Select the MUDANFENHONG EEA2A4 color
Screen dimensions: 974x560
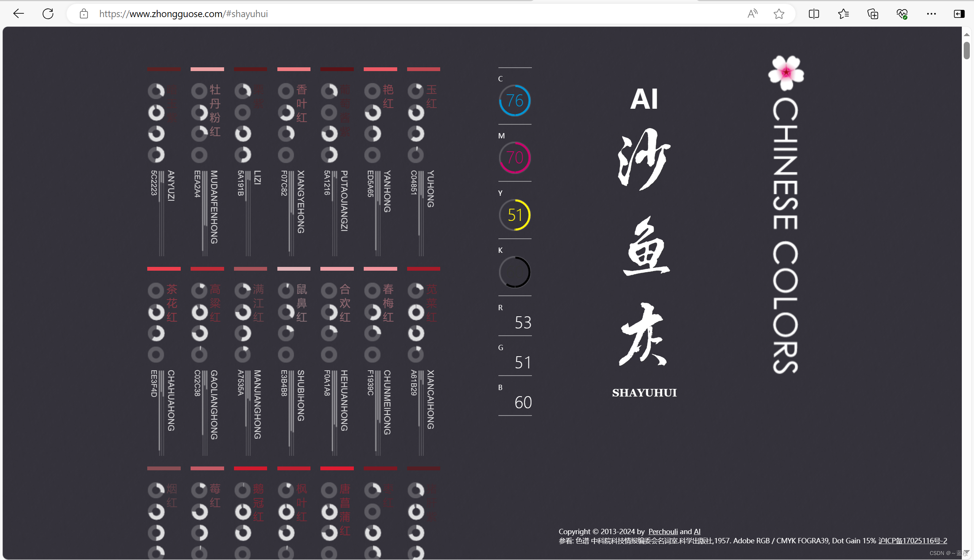pos(207,162)
